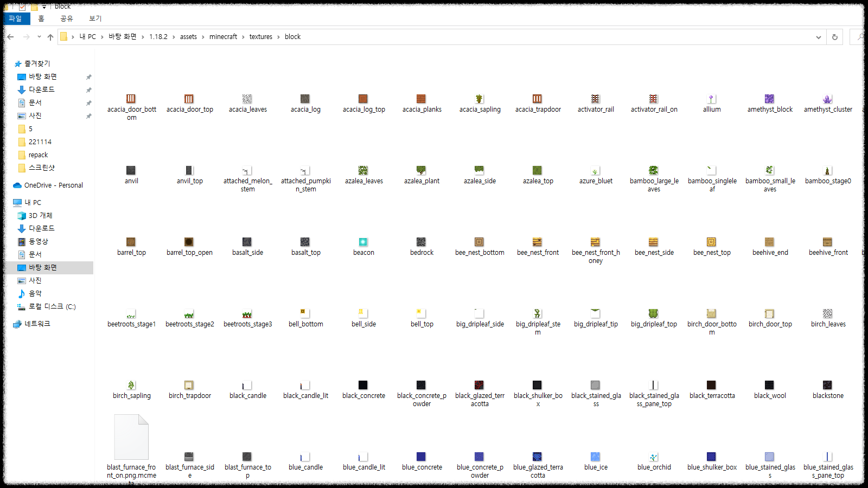868x488 pixels.
Task: Click the bee_nest_front file icon
Action: click(x=538, y=242)
